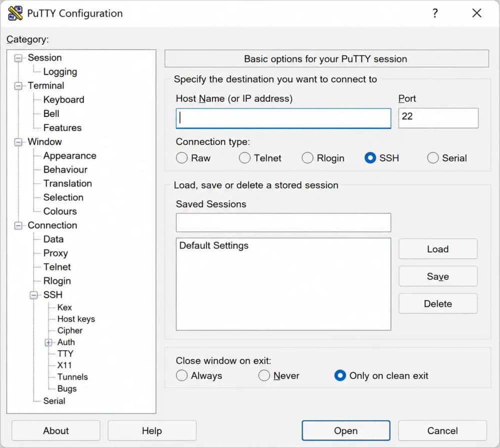The height and width of the screenshot is (448, 500).
Task: Open the TTY settings category
Action: [65, 354]
